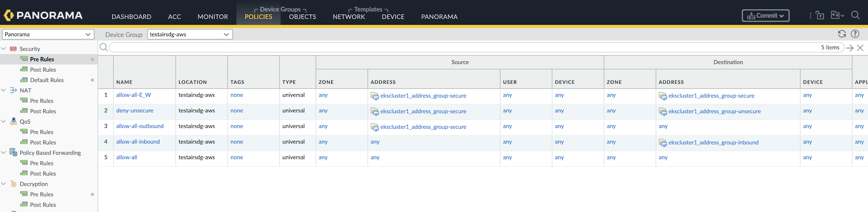Screen dimensions: 868x212
Task: Click the config lock icon in header
Action: [x=820, y=16]
